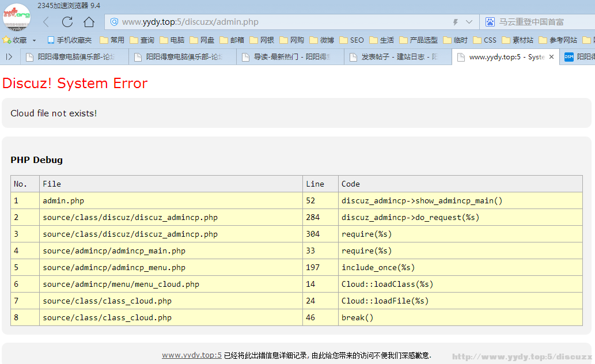Click the PHP Debug heading
The width and height of the screenshot is (595, 364).
coord(36,160)
